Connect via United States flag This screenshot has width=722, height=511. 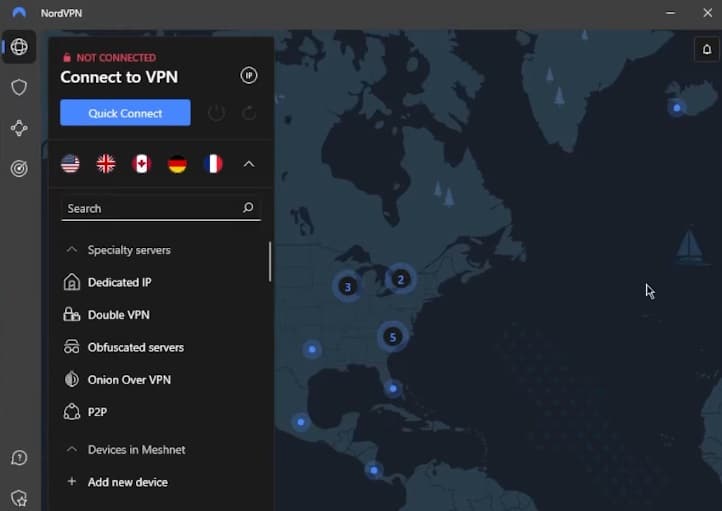pyautogui.click(x=70, y=164)
